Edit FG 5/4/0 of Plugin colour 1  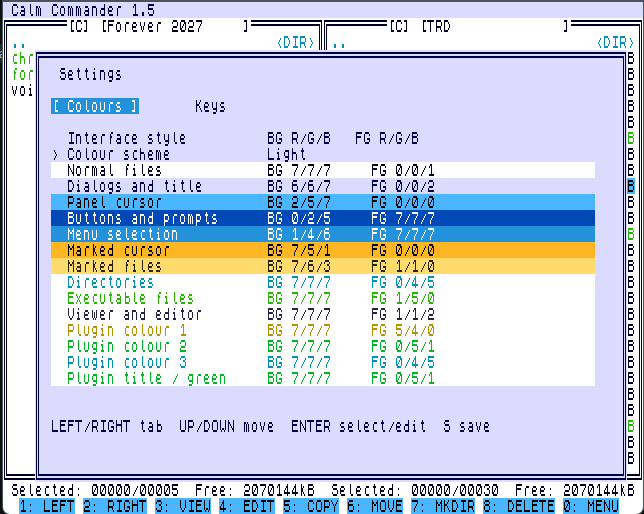tap(403, 330)
